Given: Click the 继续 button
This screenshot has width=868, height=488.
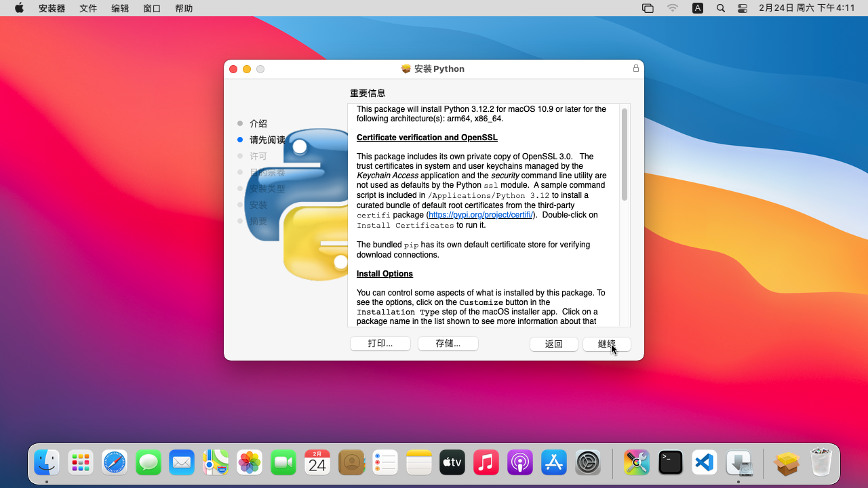Looking at the screenshot, I should 607,344.
